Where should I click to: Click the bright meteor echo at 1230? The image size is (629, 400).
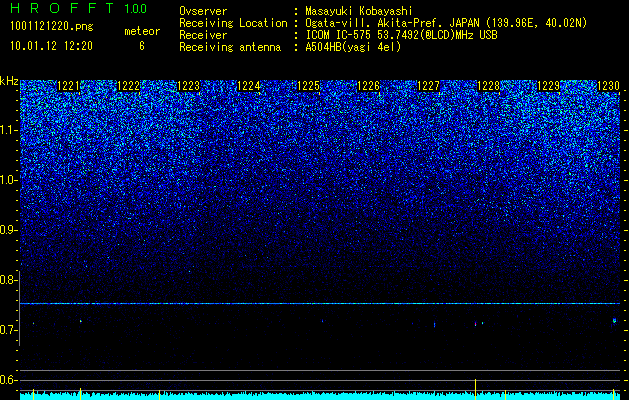tap(614, 321)
